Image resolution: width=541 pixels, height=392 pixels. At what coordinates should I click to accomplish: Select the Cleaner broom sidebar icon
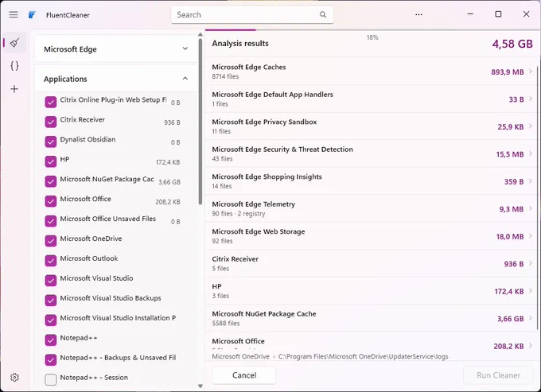click(14, 43)
